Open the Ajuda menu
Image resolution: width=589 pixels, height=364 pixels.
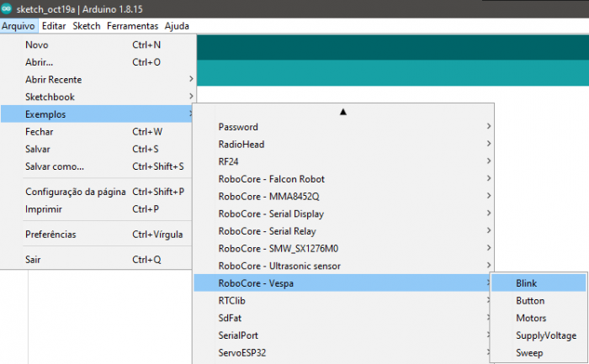(177, 26)
